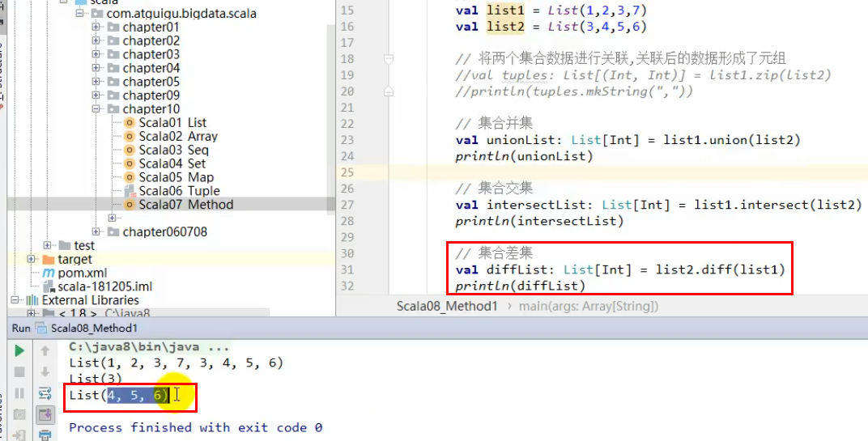Expand the chapter04 package
868x441 pixels.
pos(96,67)
